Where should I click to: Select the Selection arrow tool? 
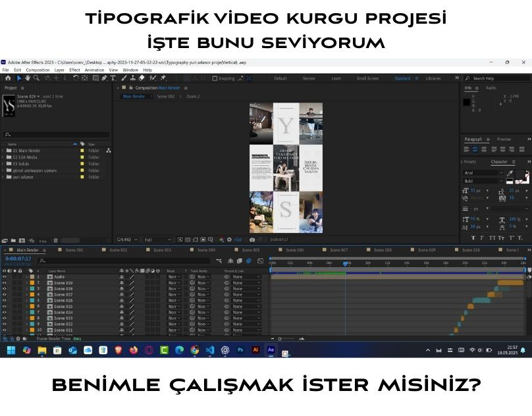click(x=19, y=78)
